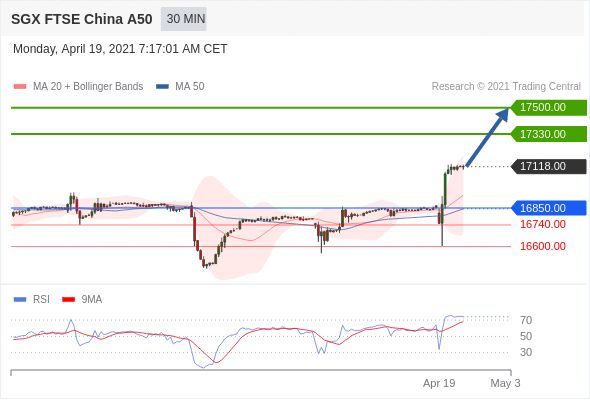
Task: Click the blue RSI legend swatch
Action: point(20,300)
